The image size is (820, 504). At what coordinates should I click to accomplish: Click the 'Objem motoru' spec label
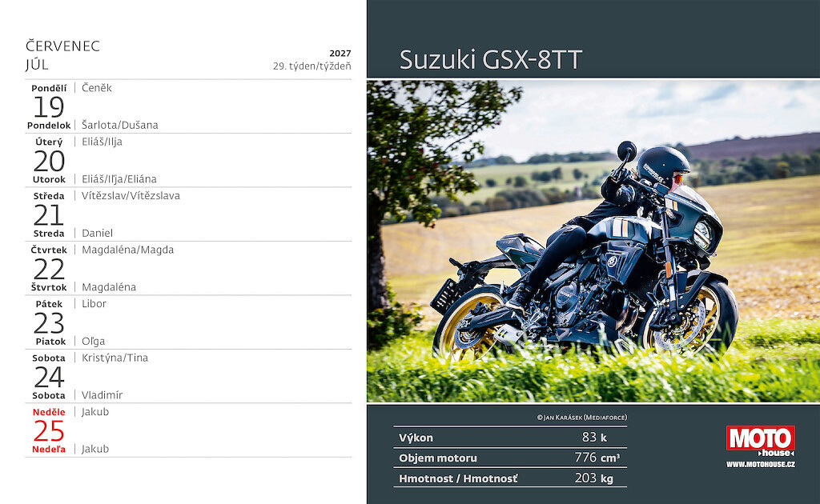438,458
